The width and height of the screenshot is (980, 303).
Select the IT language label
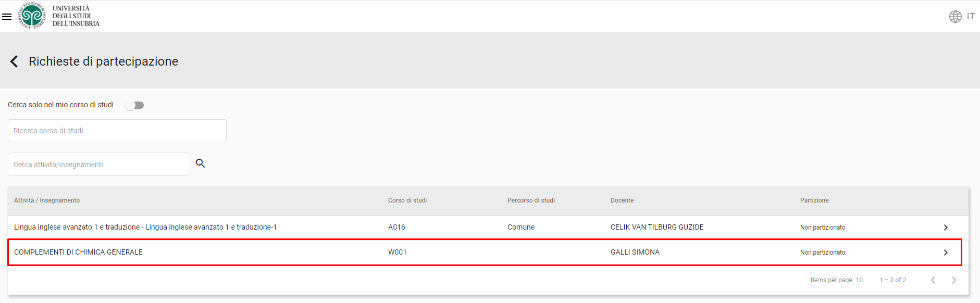tap(971, 17)
